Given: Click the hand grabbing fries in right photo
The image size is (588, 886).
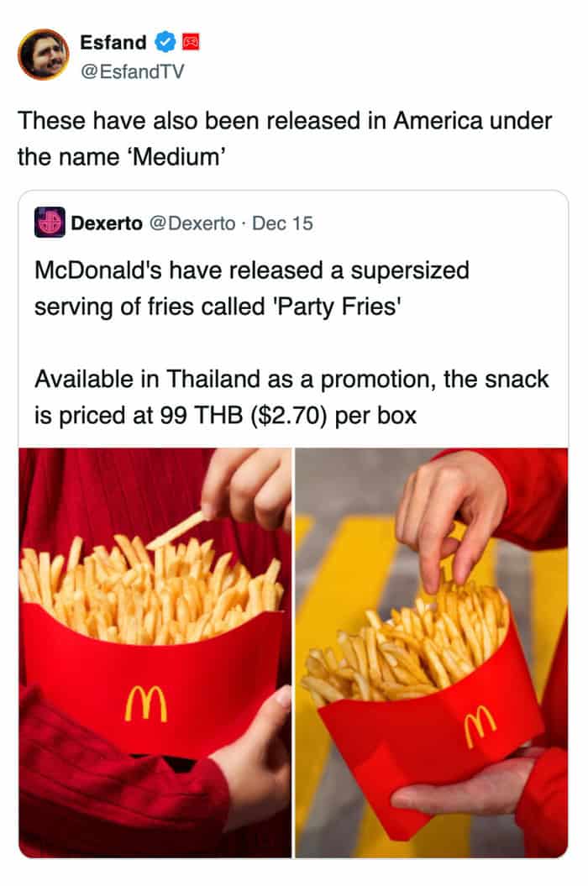Looking at the screenshot, I should click(449, 522).
